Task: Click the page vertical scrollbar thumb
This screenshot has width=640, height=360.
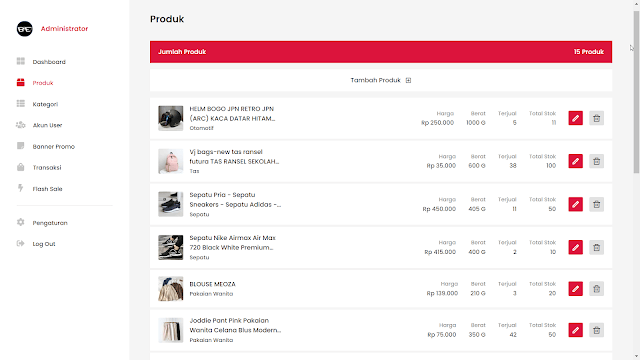Action: pos(636,92)
